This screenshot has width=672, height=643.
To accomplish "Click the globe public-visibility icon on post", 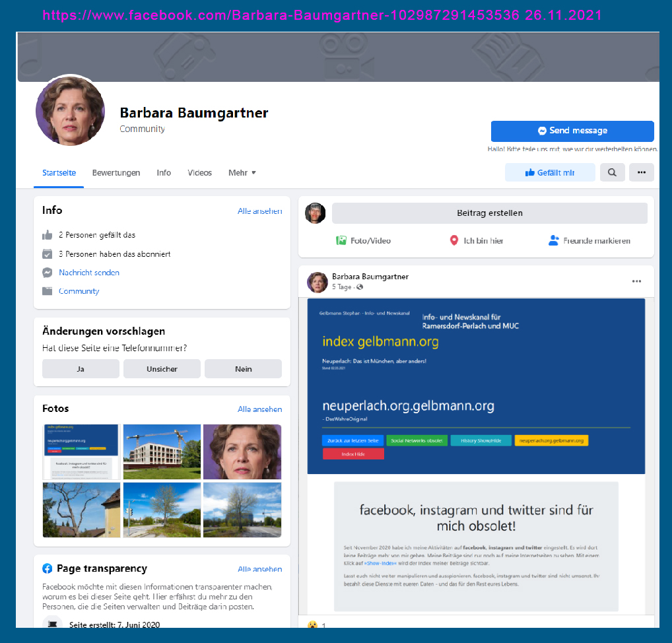I will click(x=360, y=287).
